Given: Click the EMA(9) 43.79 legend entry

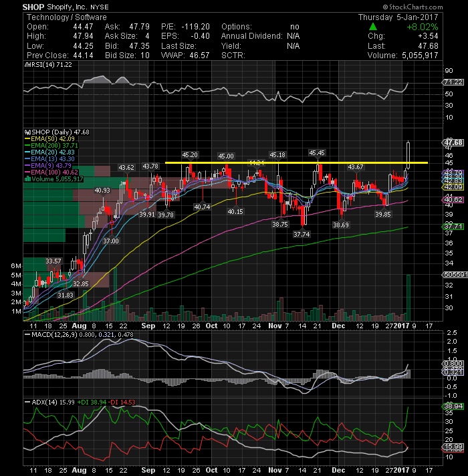Looking at the screenshot, I should pyautogui.click(x=51, y=165).
